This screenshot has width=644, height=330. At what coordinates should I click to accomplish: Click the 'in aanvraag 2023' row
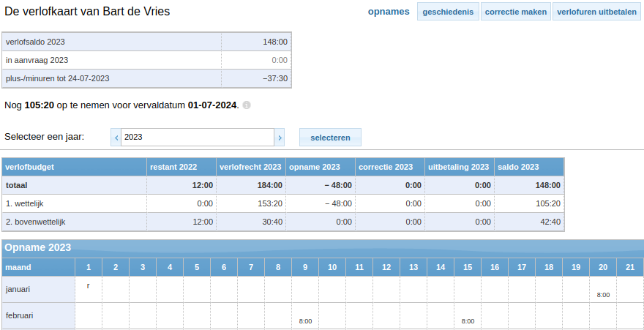tap(37, 60)
